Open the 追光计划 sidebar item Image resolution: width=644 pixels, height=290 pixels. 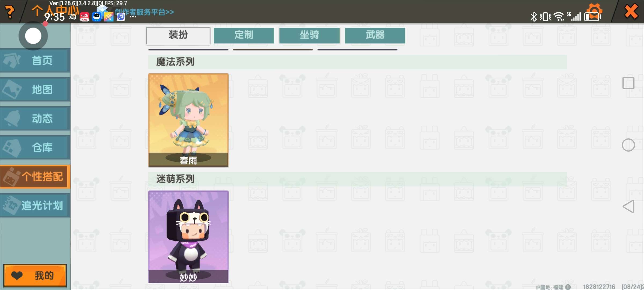click(35, 206)
